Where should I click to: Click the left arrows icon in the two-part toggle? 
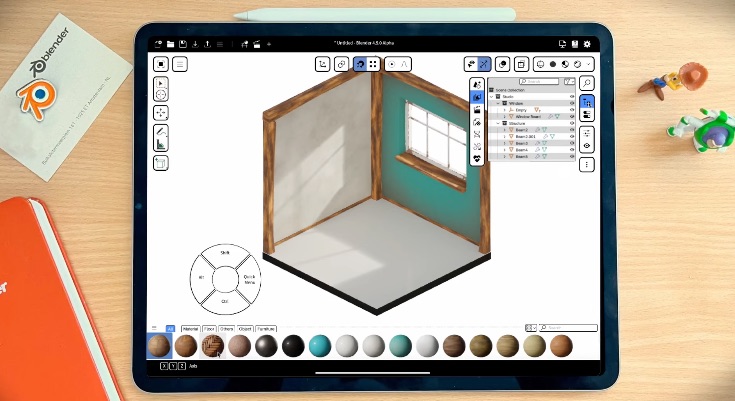[x=471, y=64]
